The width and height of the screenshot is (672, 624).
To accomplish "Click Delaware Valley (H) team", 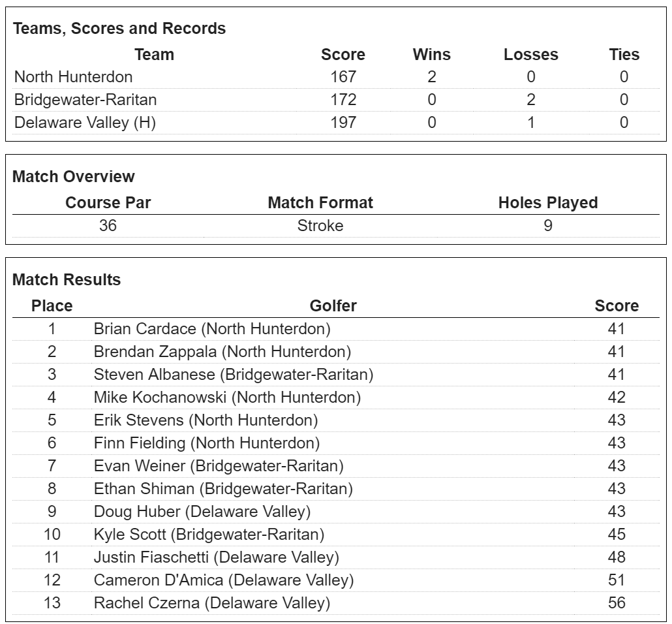I will click(x=85, y=123).
